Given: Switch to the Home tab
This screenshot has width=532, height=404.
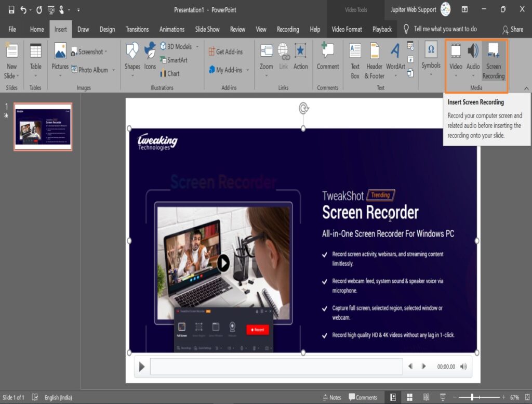Looking at the screenshot, I should pos(37,29).
